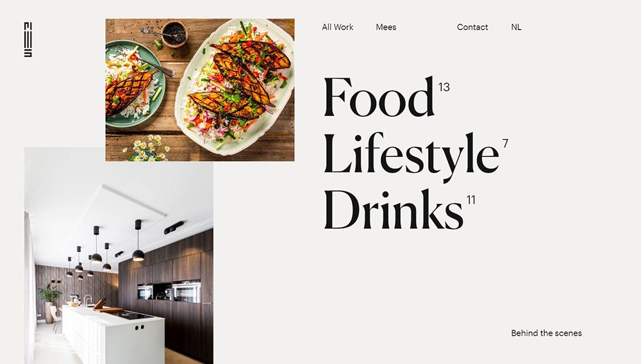Viewport: 641px width, 364px height.
Task: Click the small sesame bowl in the food photo
Action: click(174, 33)
